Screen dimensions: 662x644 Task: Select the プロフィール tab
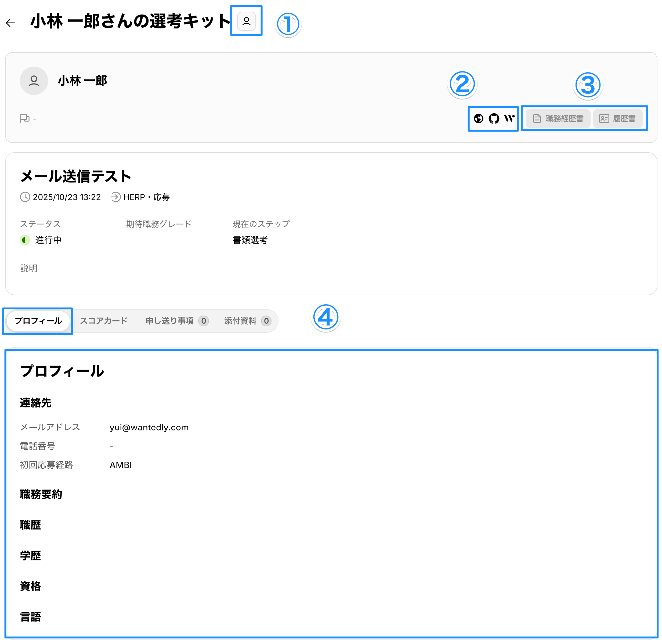38,321
